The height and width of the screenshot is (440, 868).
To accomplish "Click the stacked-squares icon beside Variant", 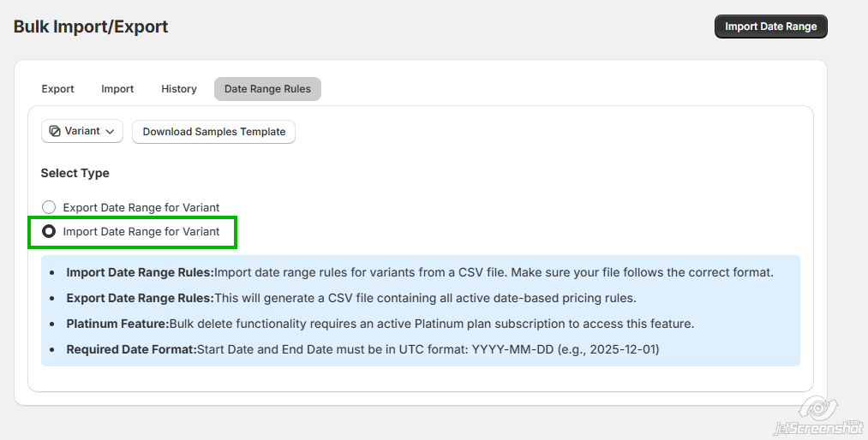I will pos(55,131).
